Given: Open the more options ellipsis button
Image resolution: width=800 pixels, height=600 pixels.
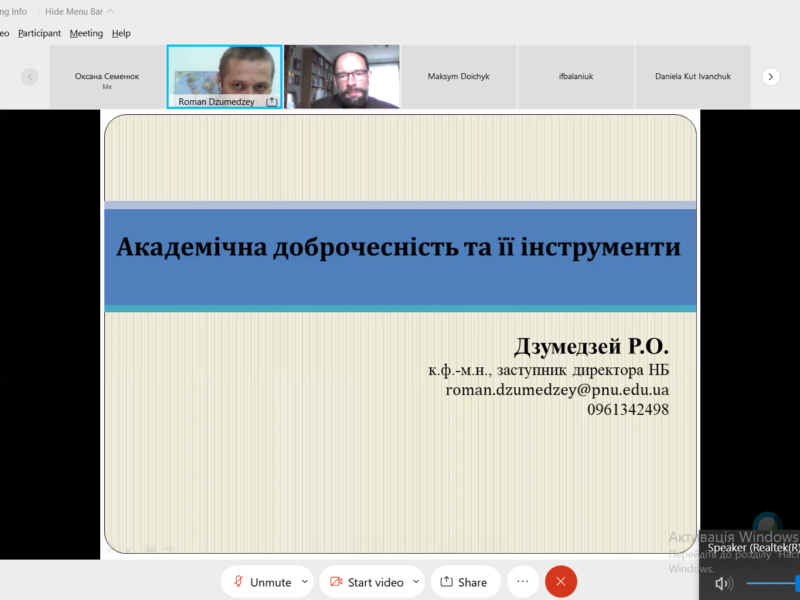Looking at the screenshot, I should tap(522, 582).
